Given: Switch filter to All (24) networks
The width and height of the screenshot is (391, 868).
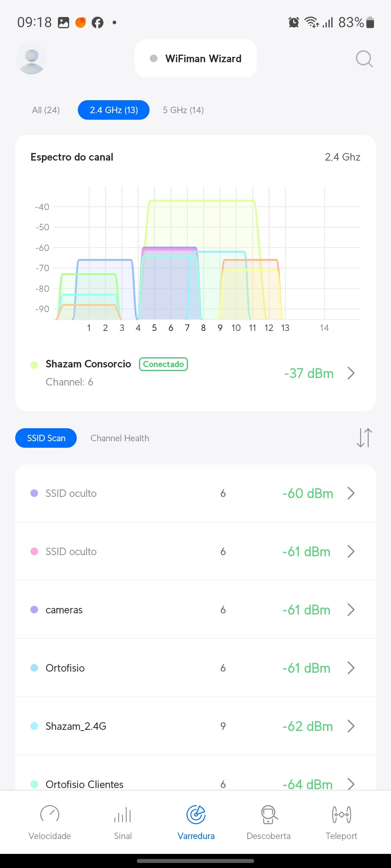Looking at the screenshot, I should point(46,110).
